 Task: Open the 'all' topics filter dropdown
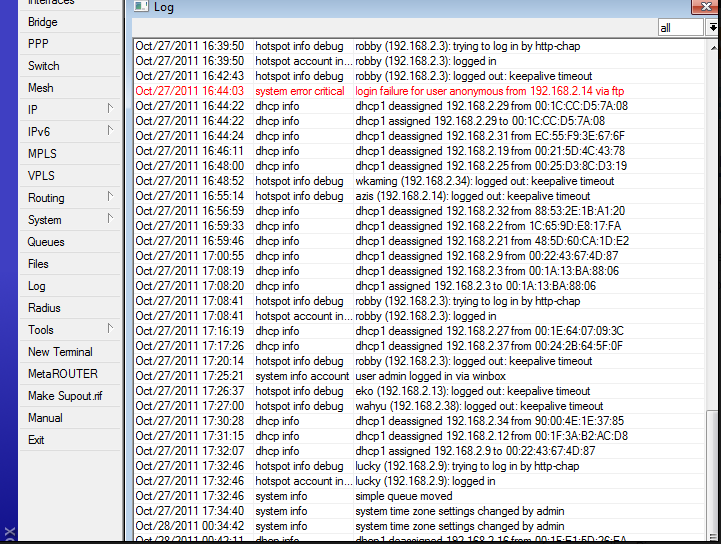click(712, 28)
